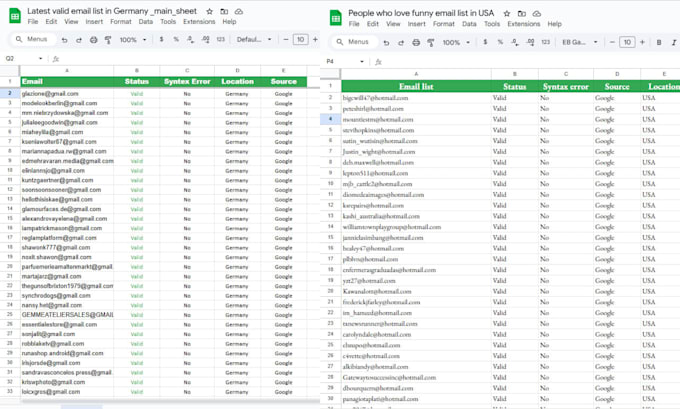Increase font size in USA sheet

[x=642, y=42]
